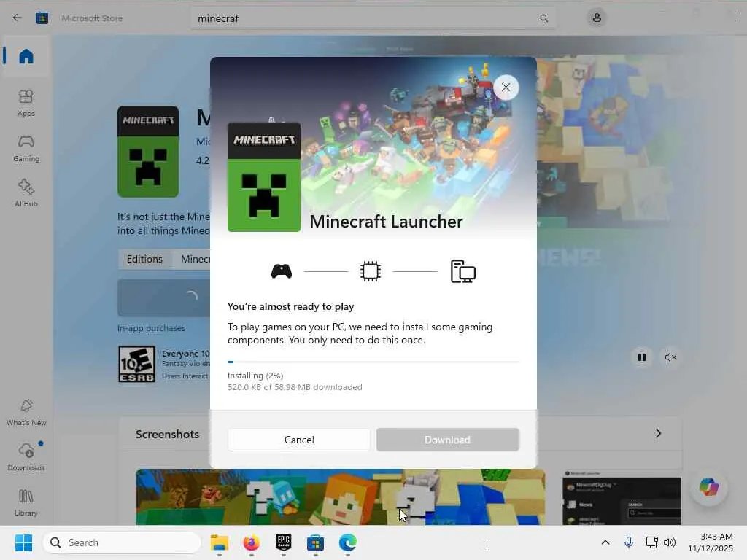Click the Minecraft logo tile in dialog
The image size is (747, 560).
pos(264,177)
